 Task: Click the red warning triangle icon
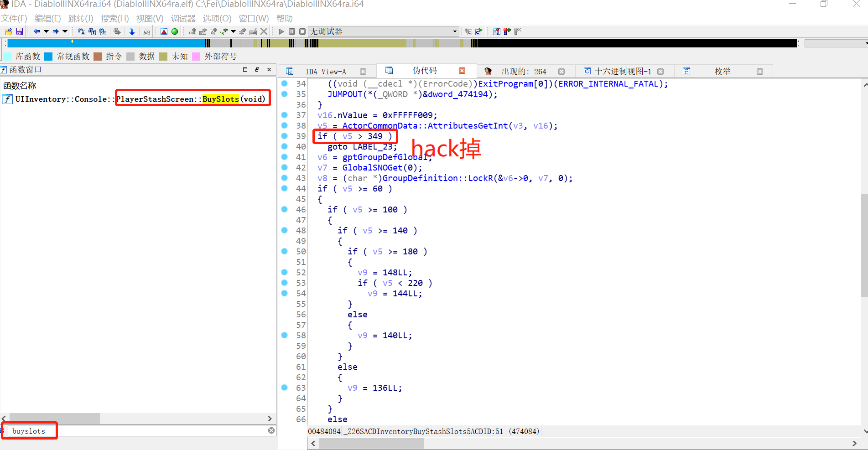164,31
